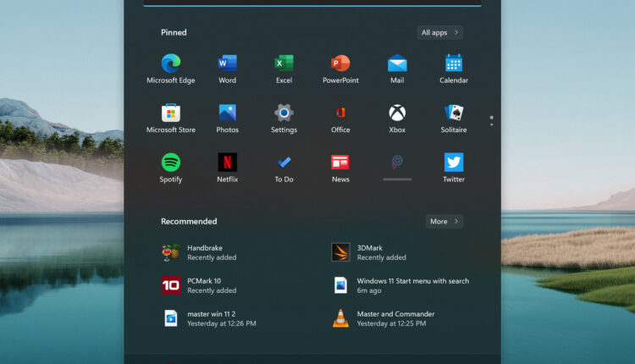Image resolution: width=635 pixels, height=364 pixels.
Task: Click the search bar at top
Action: [312, 3]
